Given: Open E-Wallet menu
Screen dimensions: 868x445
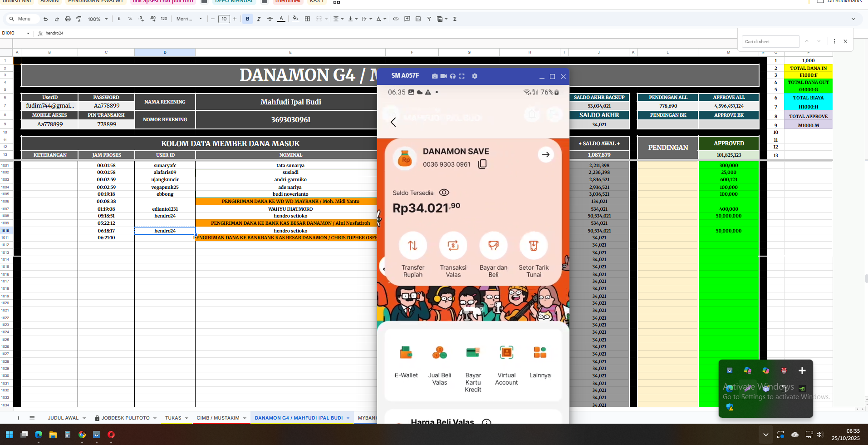Looking at the screenshot, I should coord(406,362).
